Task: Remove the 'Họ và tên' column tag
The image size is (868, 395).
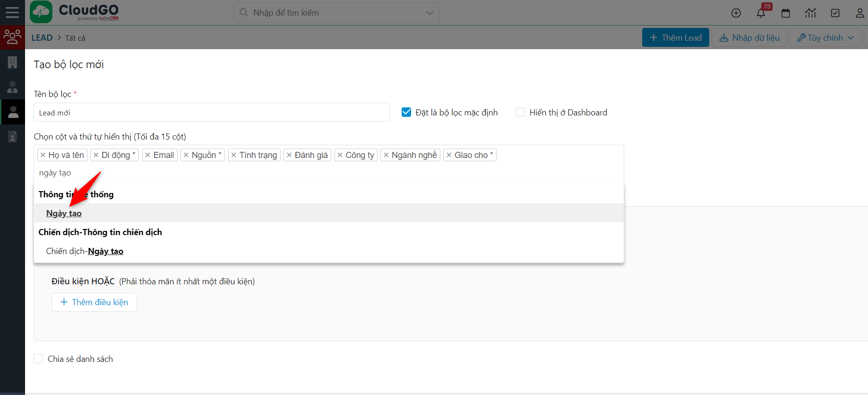Action: coord(43,155)
